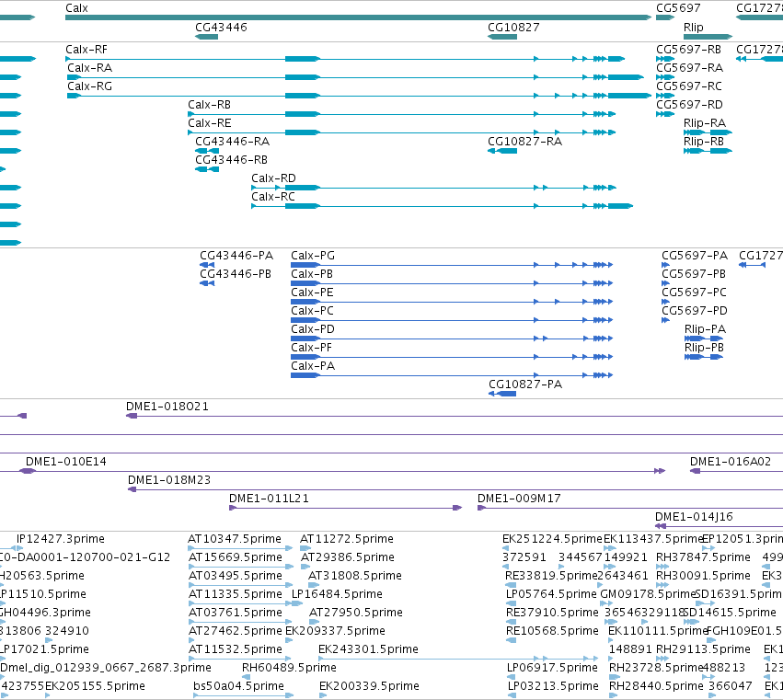Select transcript CG5697-RA

689,68
